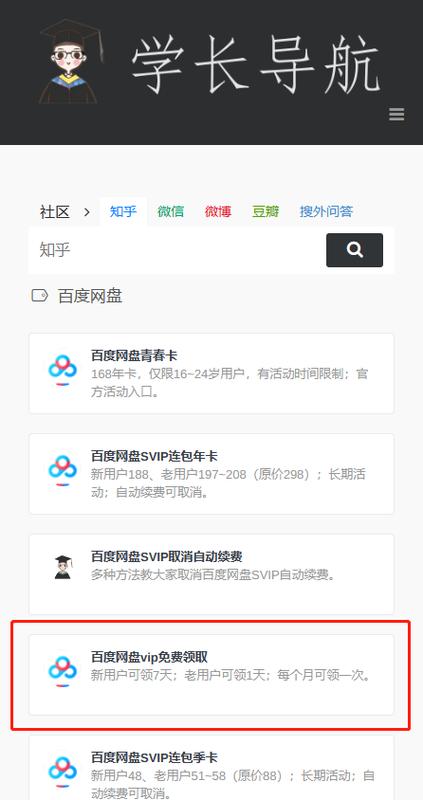Click the 新用户48 description text
The height and width of the screenshot is (800, 423).
pos(233,785)
